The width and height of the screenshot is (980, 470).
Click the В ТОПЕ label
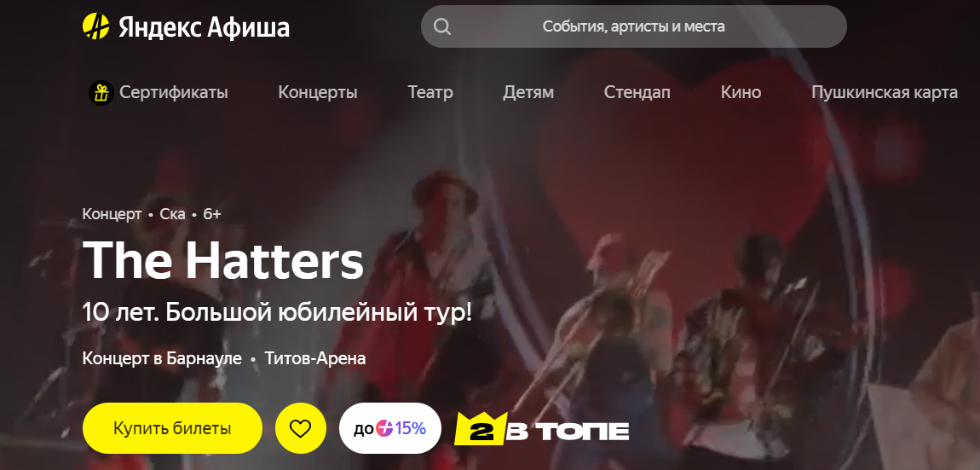(567, 432)
